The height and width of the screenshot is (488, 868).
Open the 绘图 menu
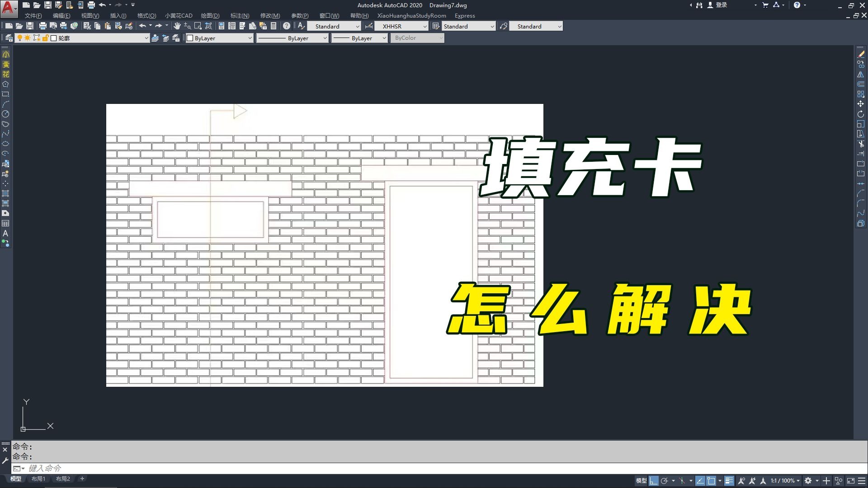point(210,15)
